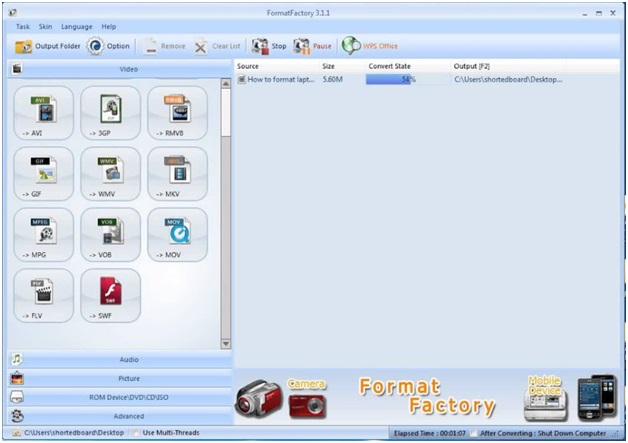Click the Convert State column header
Viewport: 628px width, 443px height.
(408, 66)
